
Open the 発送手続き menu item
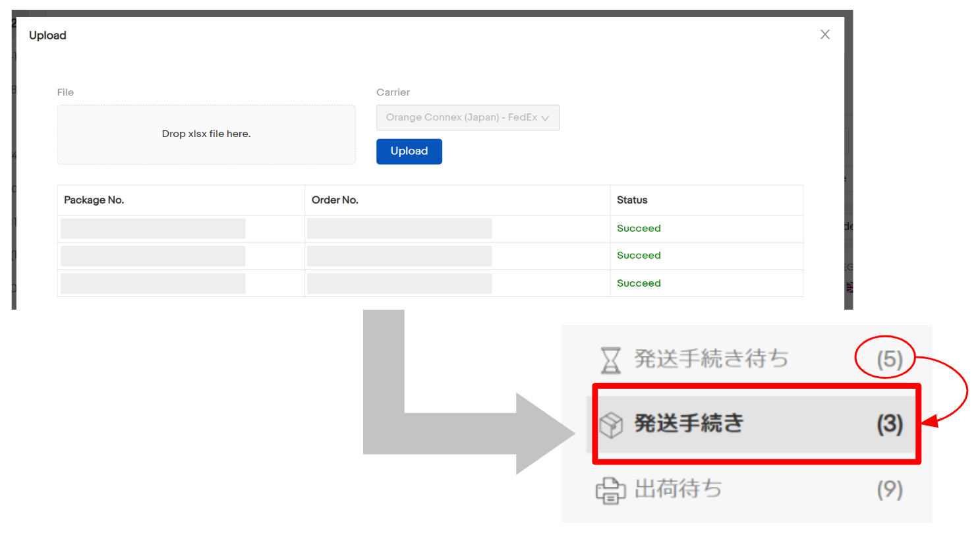click(689, 424)
